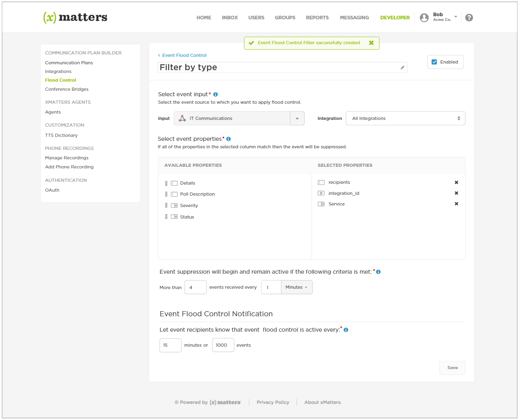Image resolution: width=520 pixels, height=420 pixels.
Task: Click the recipients property type icon
Action: coord(321,182)
